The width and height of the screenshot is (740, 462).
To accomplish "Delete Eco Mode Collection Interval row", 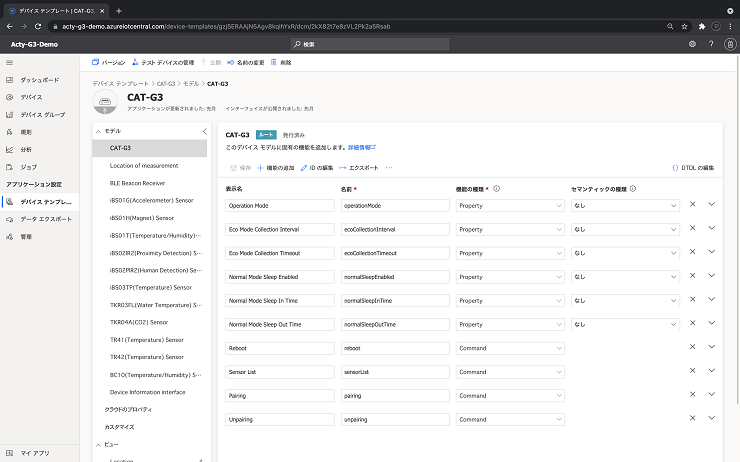I will [x=692, y=228].
